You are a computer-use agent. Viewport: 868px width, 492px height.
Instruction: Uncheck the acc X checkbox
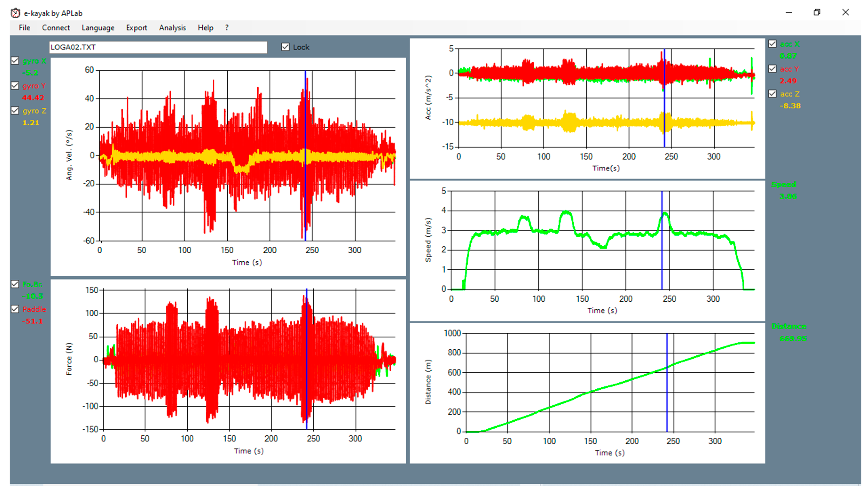click(772, 44)
